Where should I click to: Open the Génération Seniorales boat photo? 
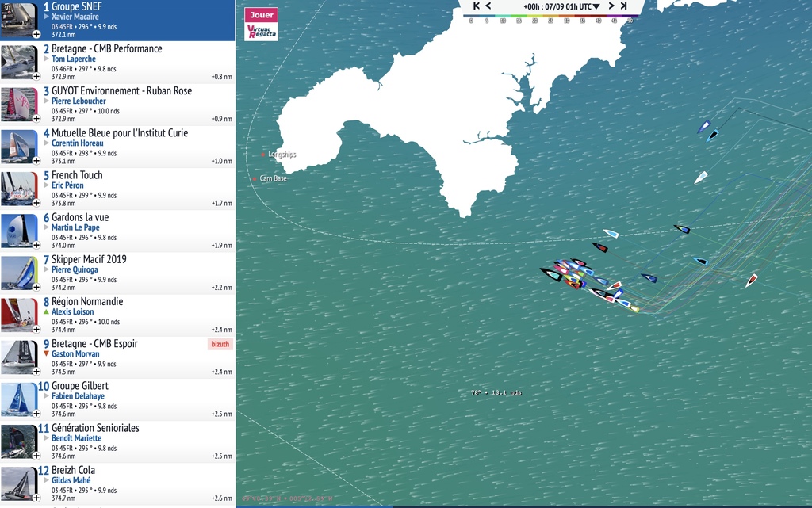pyautogui.click(x=19, y=441)
